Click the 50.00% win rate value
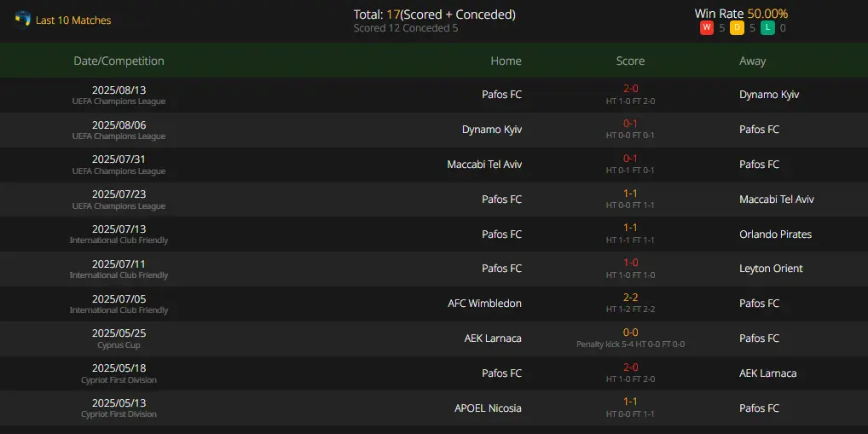 [767, 14]
